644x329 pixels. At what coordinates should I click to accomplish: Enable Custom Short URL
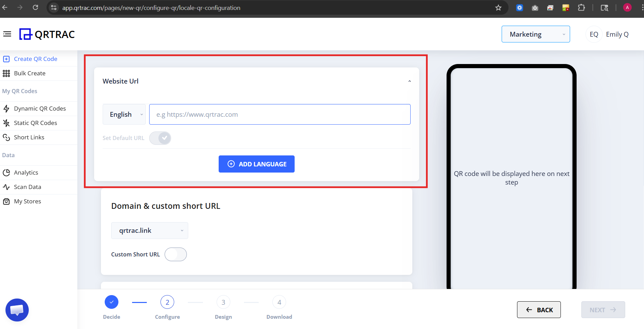[176, 254]
